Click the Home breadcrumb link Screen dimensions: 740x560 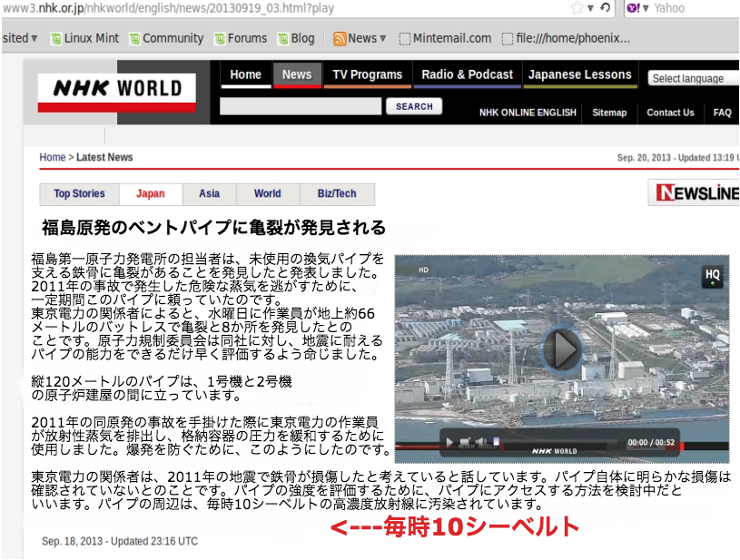coord(53,157)
